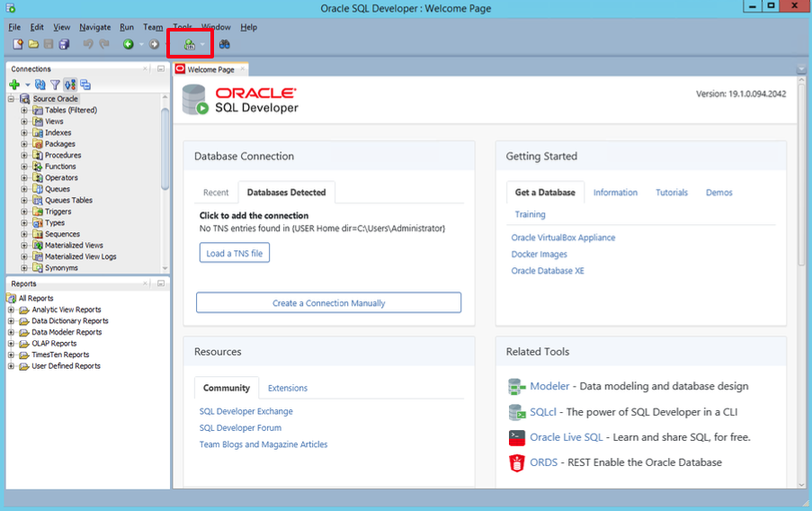The height and width of the screenshot is (511, 812).
Task: Open the SQL Developer Exchange link
Action: point(246,411)
